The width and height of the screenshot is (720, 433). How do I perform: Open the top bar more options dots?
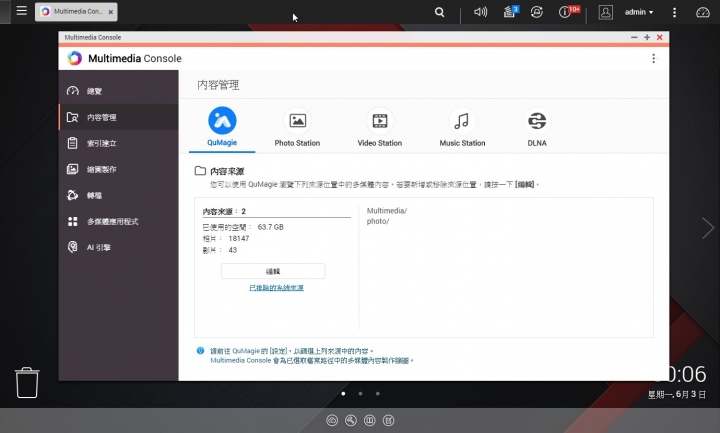coord(674,12)
